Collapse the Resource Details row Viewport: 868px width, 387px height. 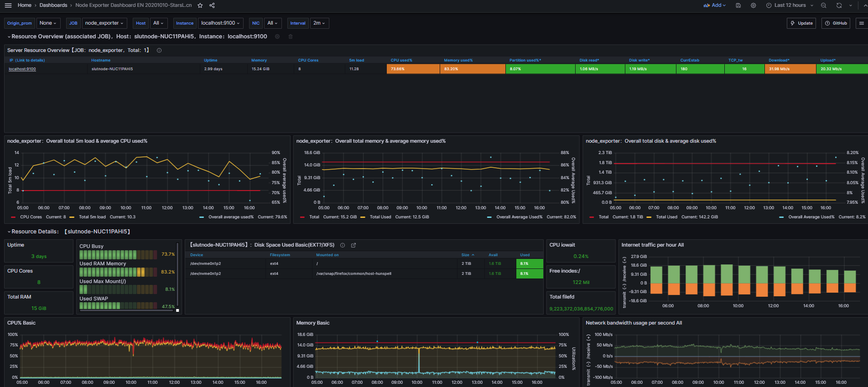click(x=9, y=232)
